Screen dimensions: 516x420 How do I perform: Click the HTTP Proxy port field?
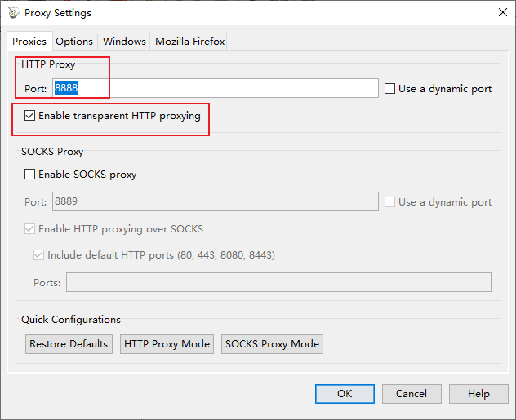point(215,88)
